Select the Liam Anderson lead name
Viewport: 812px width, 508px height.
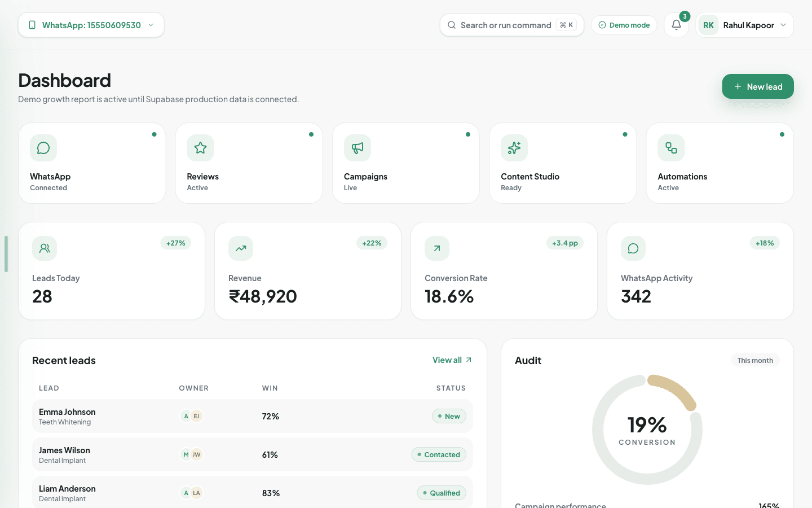(x=67, y=488)
